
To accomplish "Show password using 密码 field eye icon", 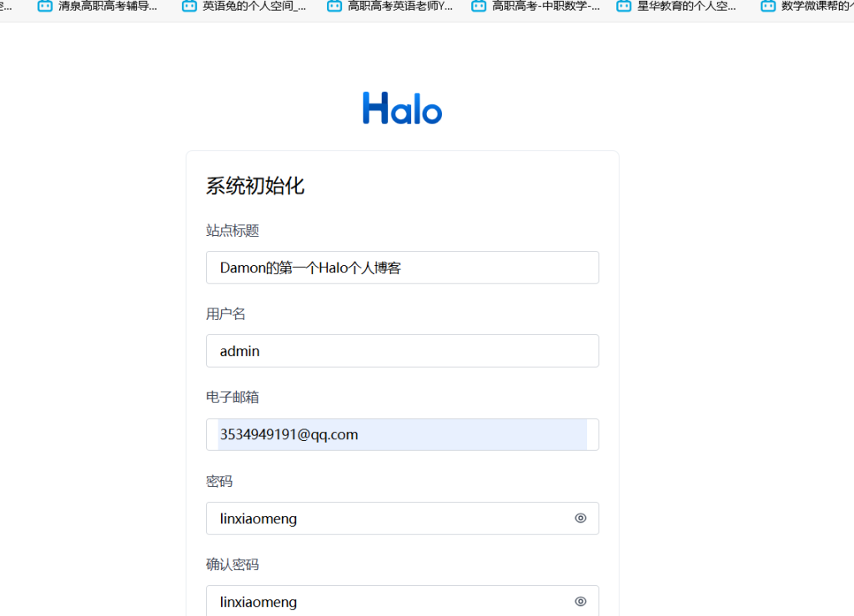I will (x=580, y=518).
